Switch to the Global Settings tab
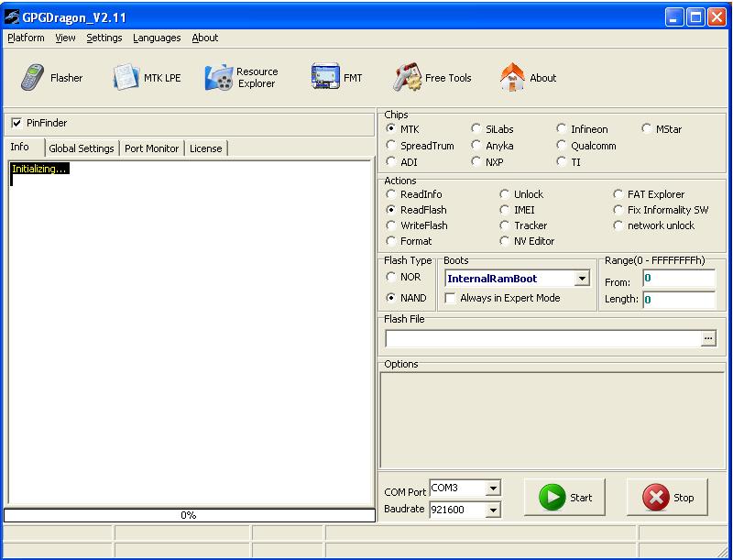The height and width of the screenshot is (560, 733). 82,148
